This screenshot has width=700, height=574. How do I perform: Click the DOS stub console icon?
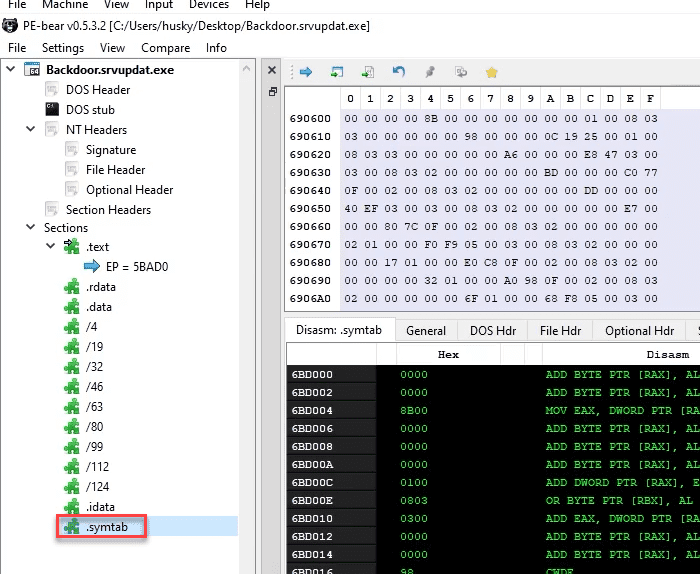(53, 110)
